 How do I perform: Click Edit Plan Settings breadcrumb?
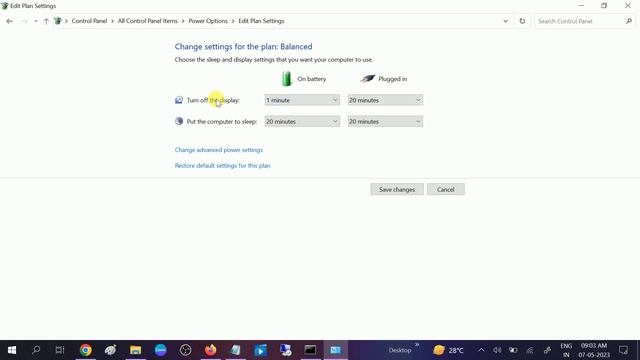pos(261,21)
